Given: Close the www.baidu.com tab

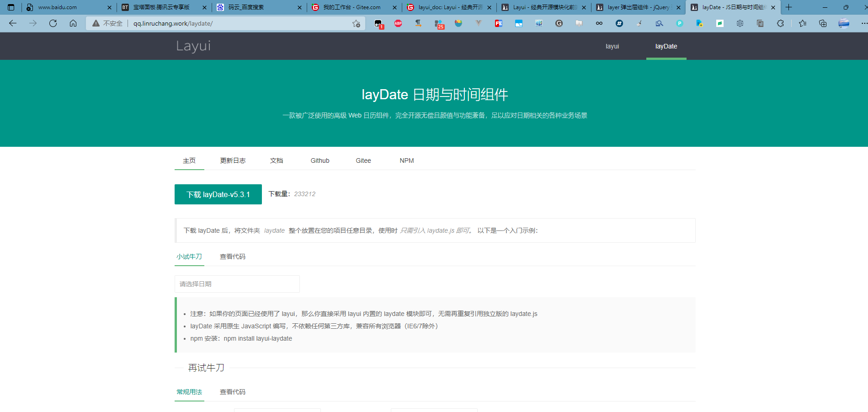Looking at the screenshot, I should tap(109, 7).
